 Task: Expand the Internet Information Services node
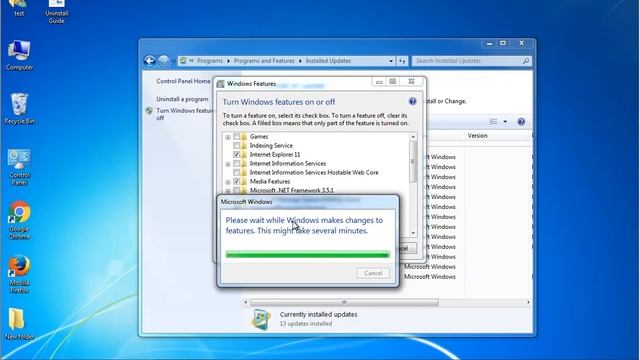(x=228, y=164)
